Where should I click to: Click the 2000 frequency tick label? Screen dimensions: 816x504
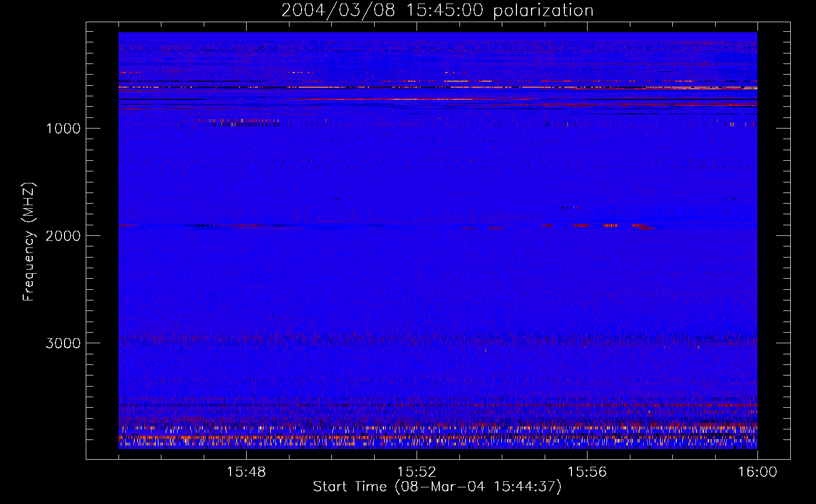pyautogui.click(x=63, y=236)
